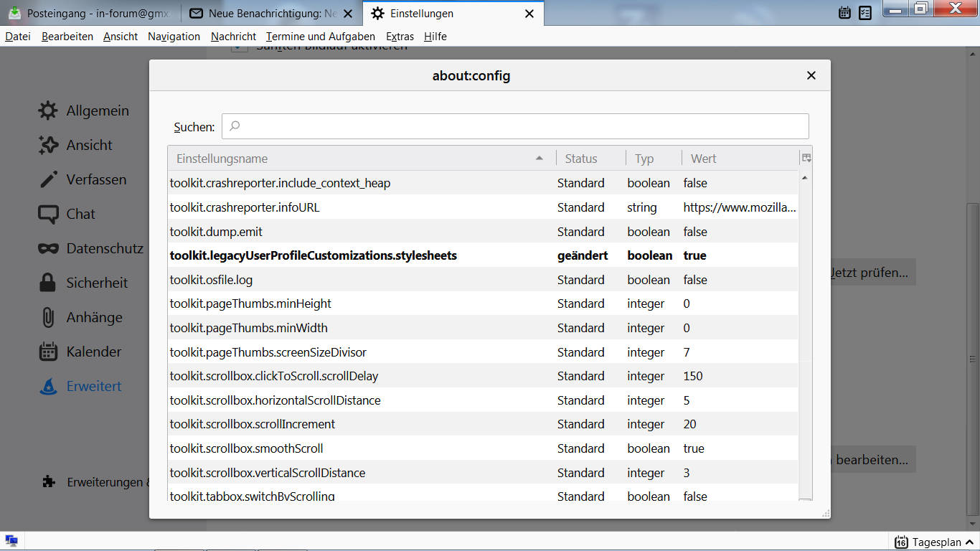Open the Chat speech bubble icon
The image size is (980, 551).
click(48, 214)
